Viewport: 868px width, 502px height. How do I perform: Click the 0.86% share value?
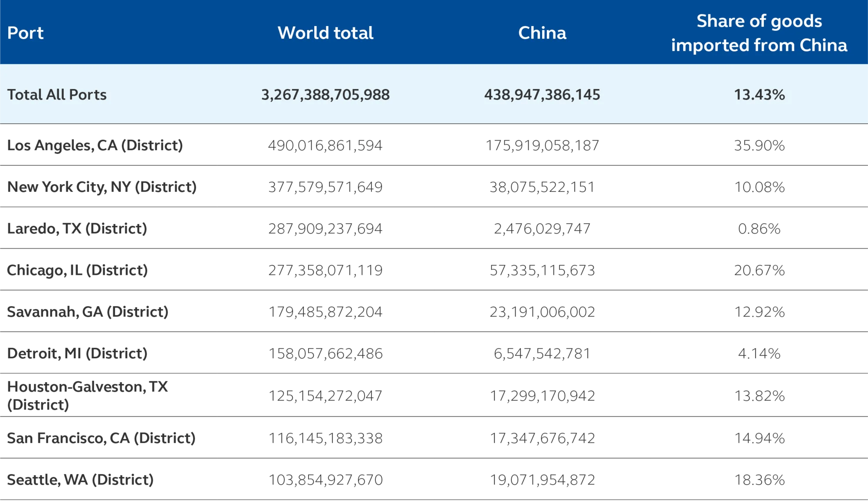pyautogui.click(x=759, y=229)
